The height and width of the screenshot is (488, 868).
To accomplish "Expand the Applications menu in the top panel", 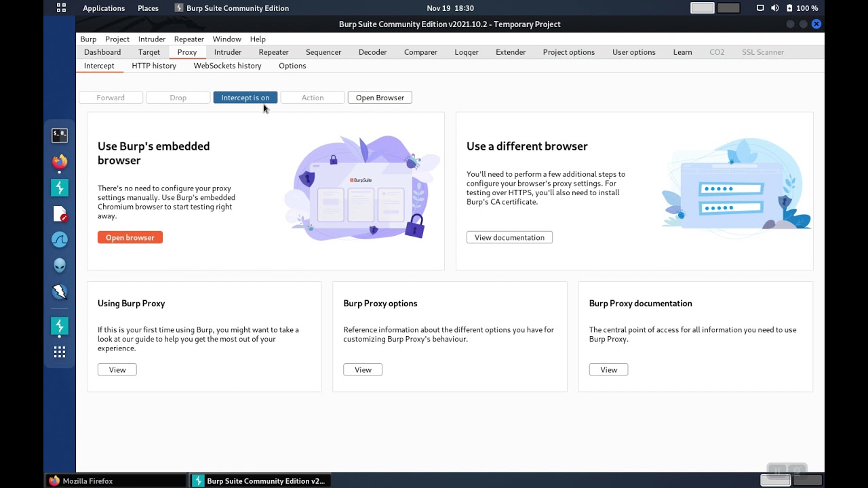I will [x=104, y=8].
